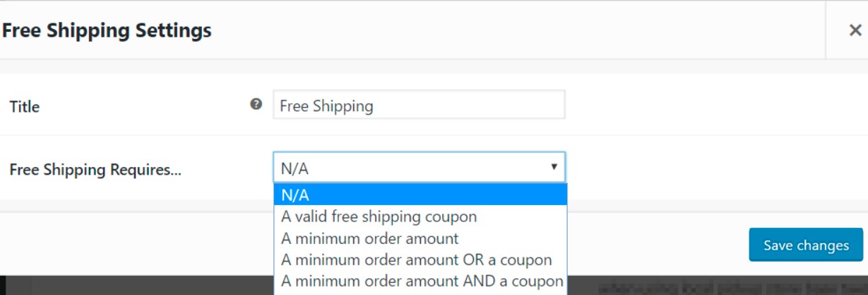The height and width of the screenshot is (295, 868).
Task: Choose 'A valid free shipping coupon'
Action: (379, 216)
